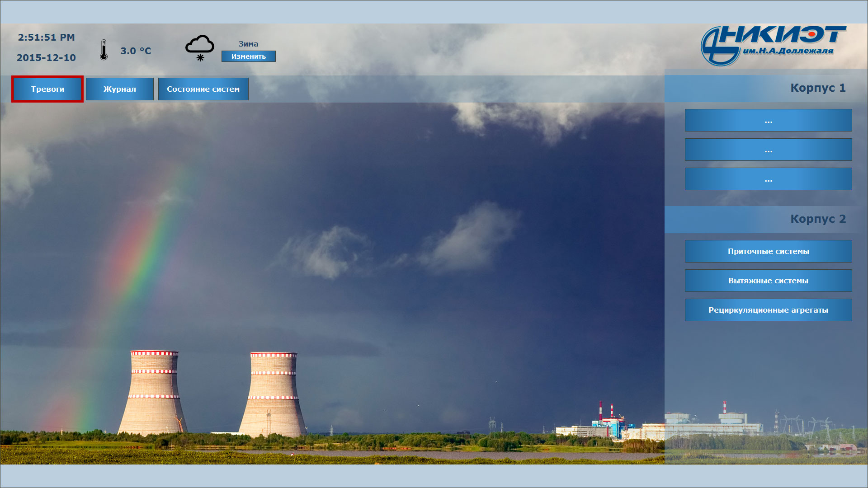
Task: Click the snow cloud weather icon
Action: 200,48
